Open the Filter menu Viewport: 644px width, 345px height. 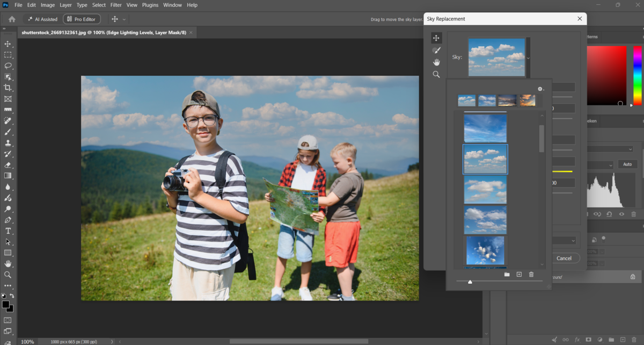pos(116,5)
